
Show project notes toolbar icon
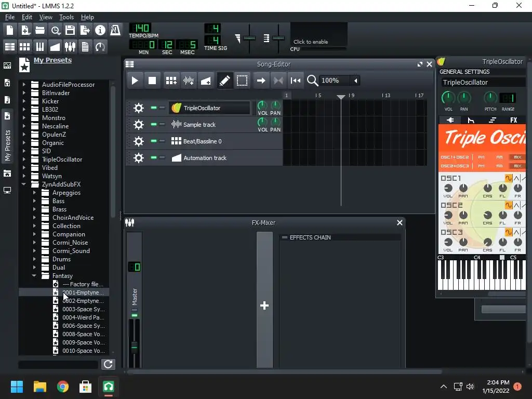(x=85, y=46)
